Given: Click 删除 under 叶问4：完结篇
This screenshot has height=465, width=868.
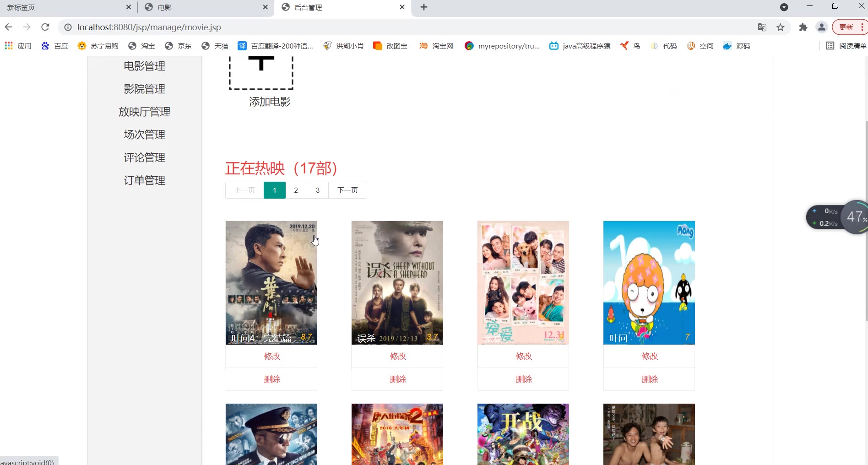Looking at the screenshot, I should coord(271,379).
